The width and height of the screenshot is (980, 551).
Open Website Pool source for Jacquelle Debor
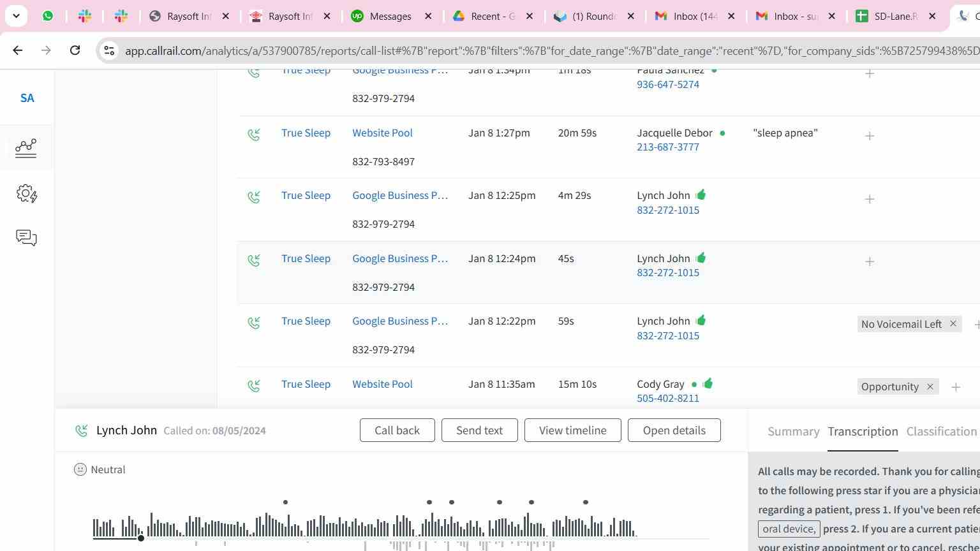coord(382,133)
